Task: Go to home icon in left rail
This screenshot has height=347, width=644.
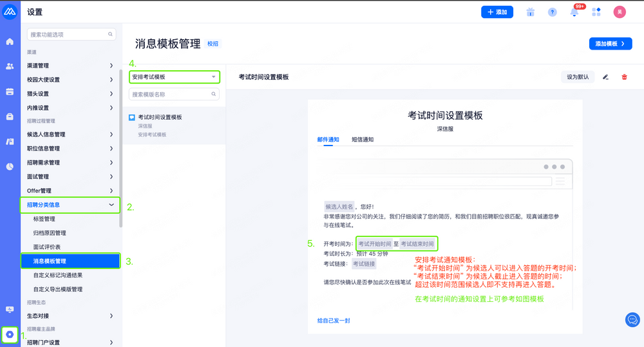Action: coord(10,42)
